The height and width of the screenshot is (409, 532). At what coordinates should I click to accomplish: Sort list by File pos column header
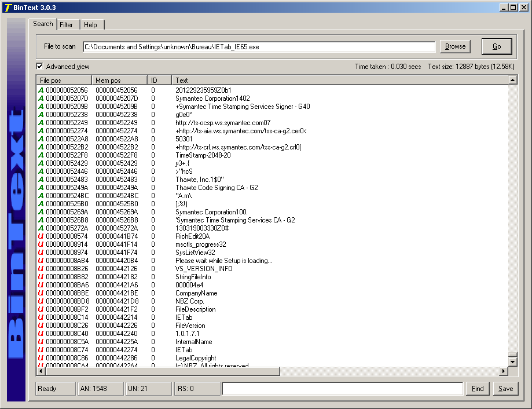[x=64, y=80]
